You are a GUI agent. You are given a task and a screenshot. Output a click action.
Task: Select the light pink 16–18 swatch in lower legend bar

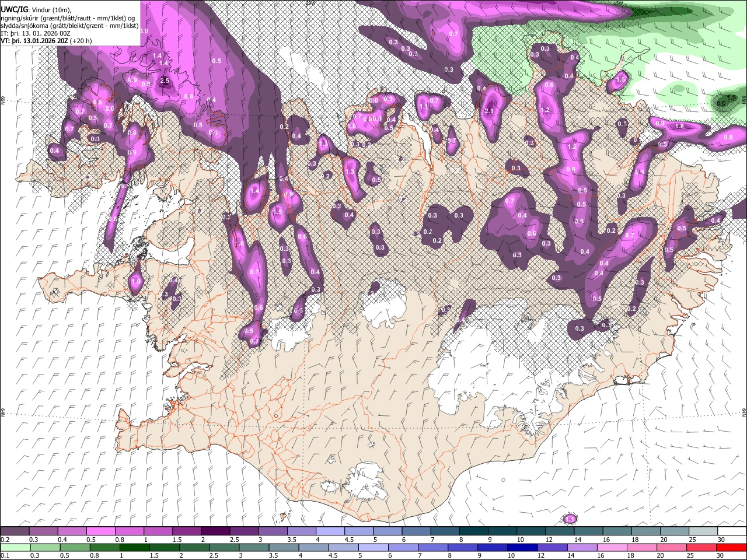click(612, 547)
